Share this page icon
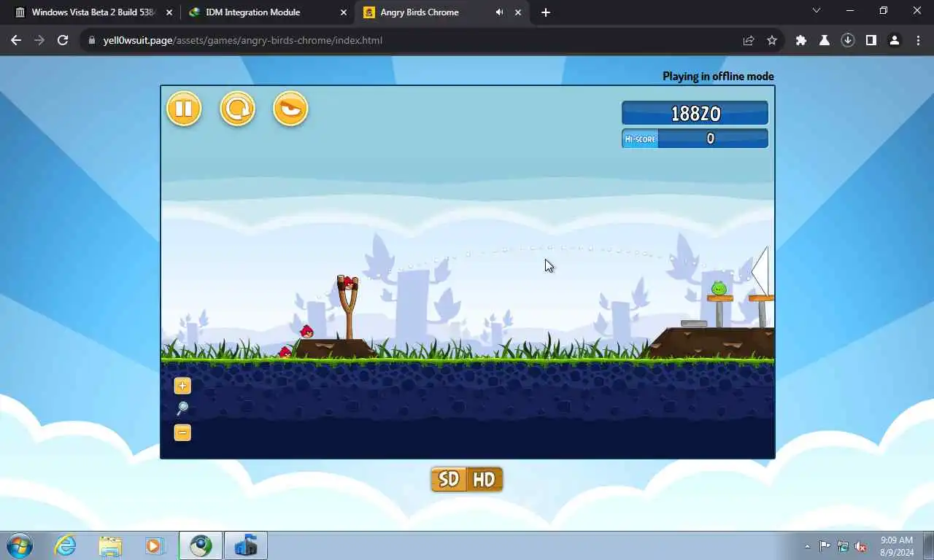This screenshot has height=560, width=934. [749, 40]
